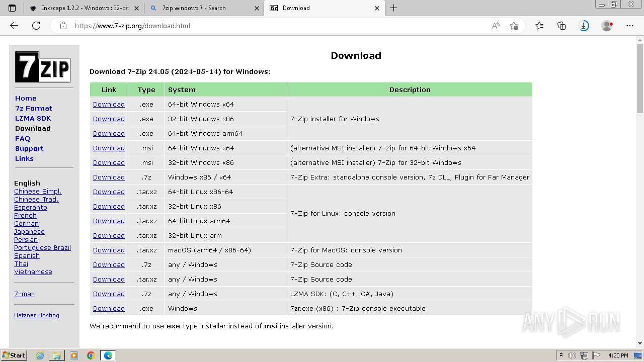This screenshot has height=362, width=644.
Task: Open 7z Format page
Action: (x=33, y=108)
